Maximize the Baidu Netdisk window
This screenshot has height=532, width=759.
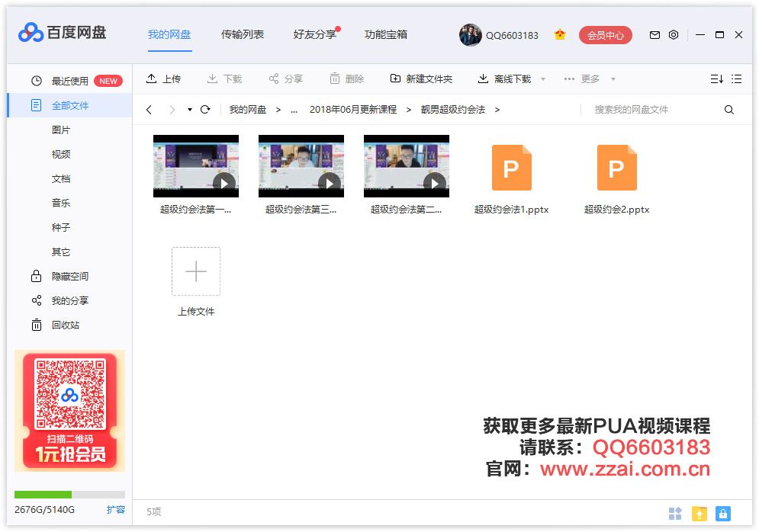(719, 35)
